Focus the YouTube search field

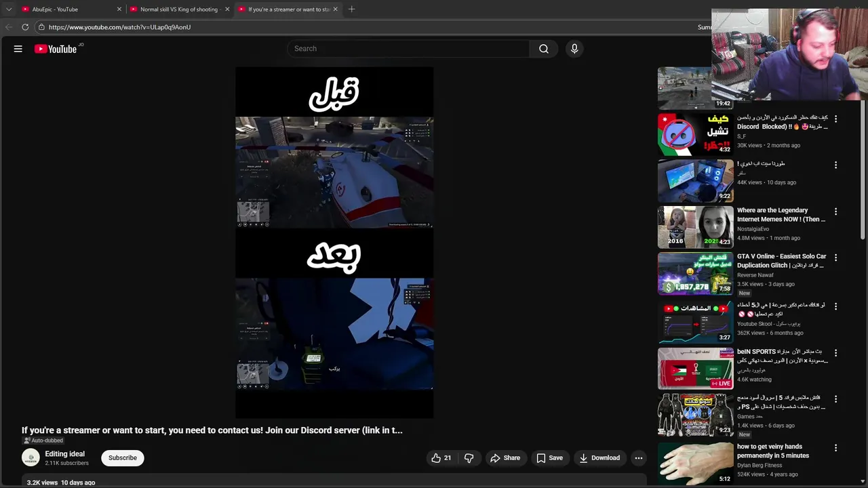pyautogui.click(x=408, y=49)
